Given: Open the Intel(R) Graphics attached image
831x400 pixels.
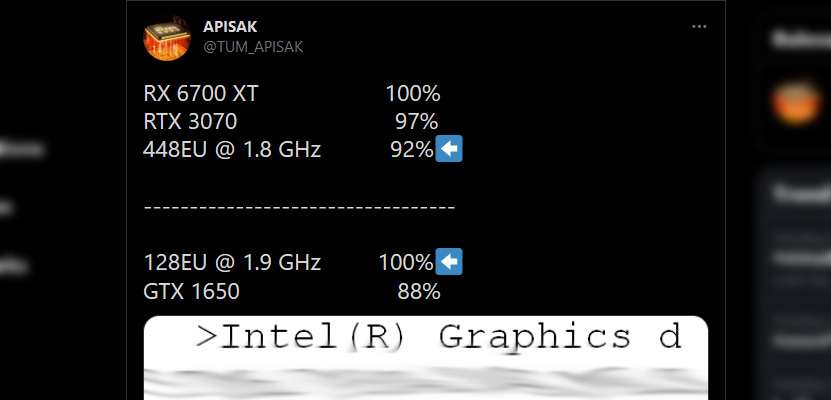Looking at the screenshot, I should coord(426,358).
